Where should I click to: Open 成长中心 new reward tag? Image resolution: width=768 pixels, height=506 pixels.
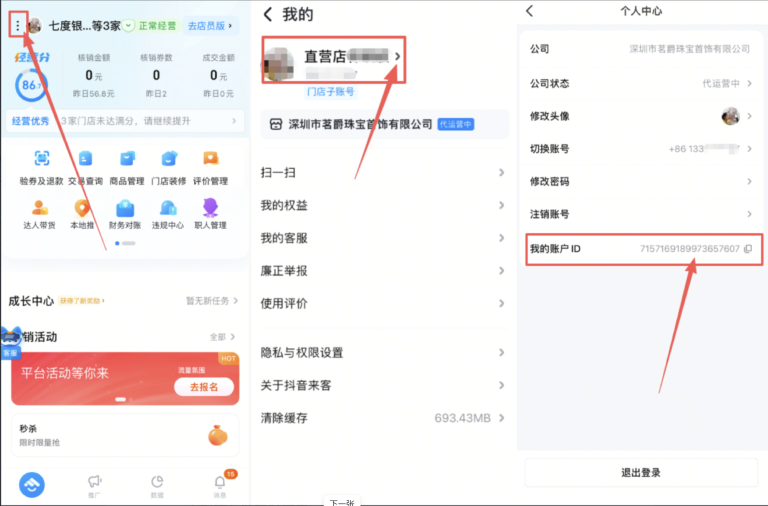point(82,301)
